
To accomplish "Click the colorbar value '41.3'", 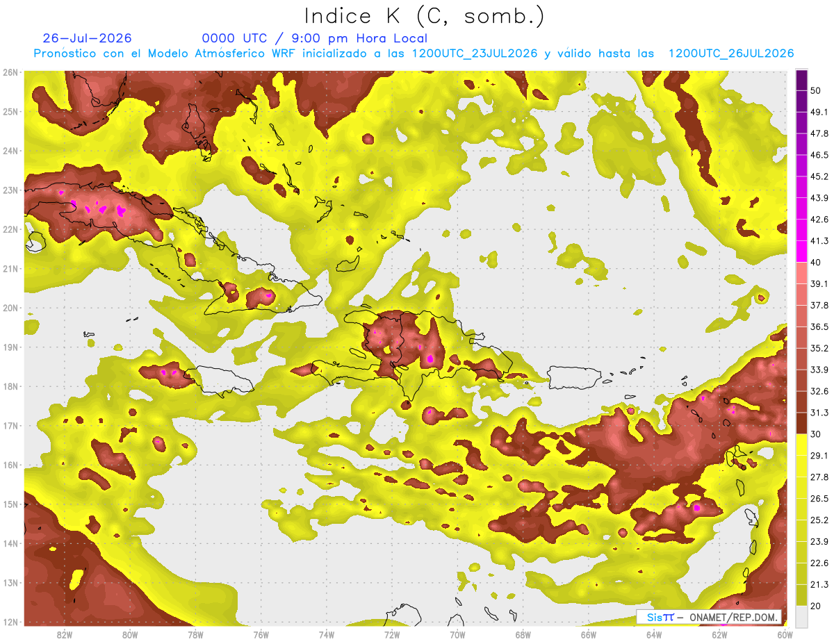I will click(819, 241).
